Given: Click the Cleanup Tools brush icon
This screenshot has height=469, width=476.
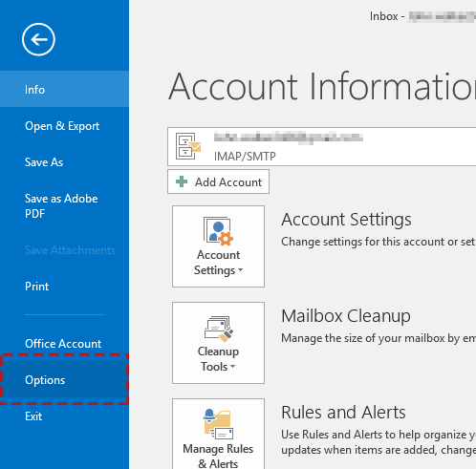Looking at the screenshot, I should coord(219,329).
